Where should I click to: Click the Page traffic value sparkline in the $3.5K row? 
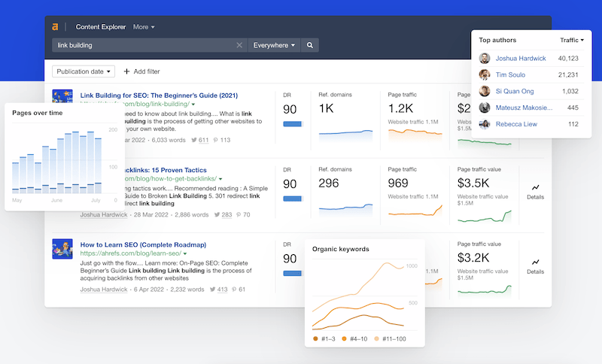coord(485,217)
